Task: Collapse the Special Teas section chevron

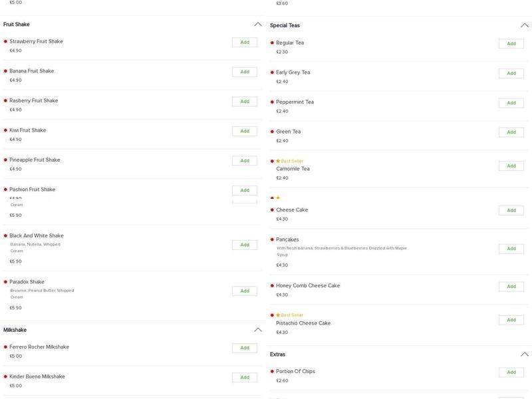Action: pos(525,25)
